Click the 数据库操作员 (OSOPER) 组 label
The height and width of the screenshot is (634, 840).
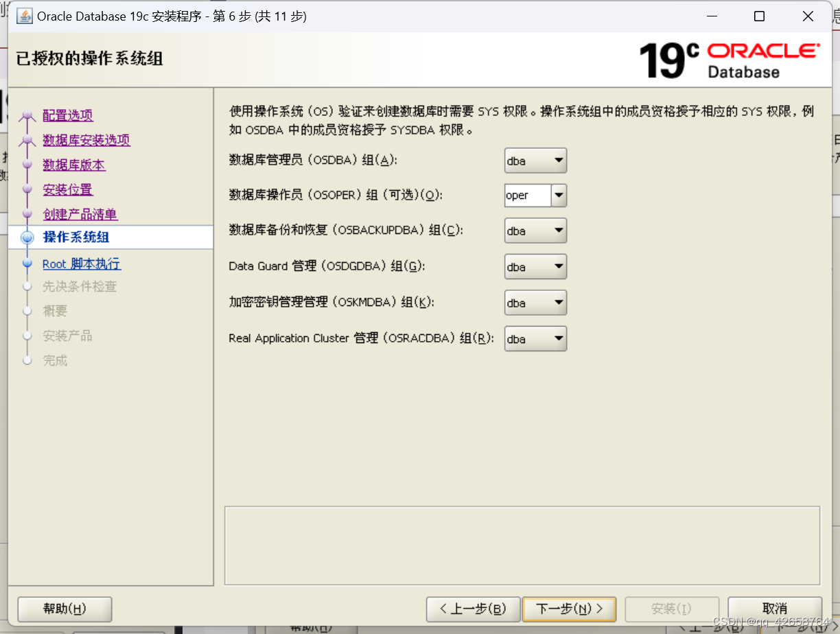[x=336, y=196]
